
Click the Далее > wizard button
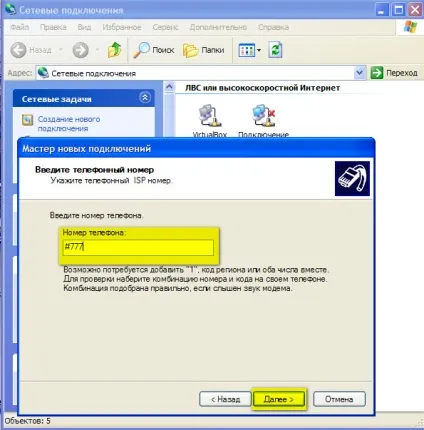[279, 399]
